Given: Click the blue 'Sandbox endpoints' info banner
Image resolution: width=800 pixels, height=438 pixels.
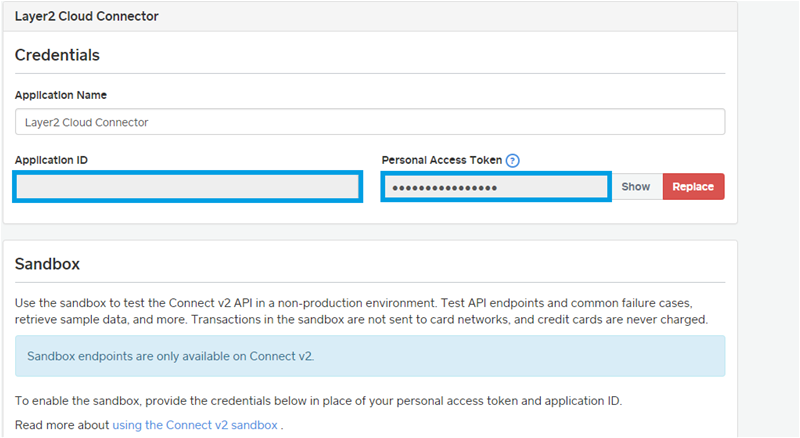Looking at the screenshot, I should click(x=369, y=356).
